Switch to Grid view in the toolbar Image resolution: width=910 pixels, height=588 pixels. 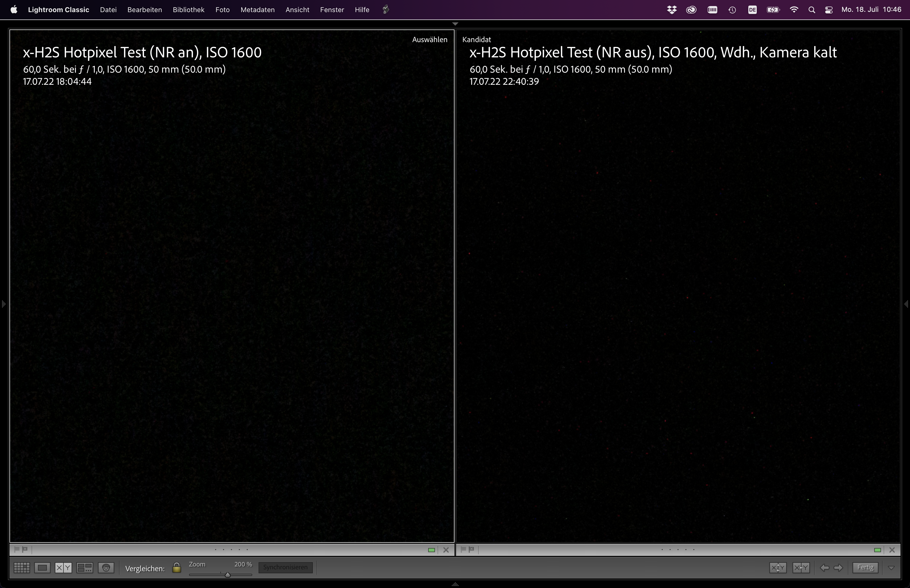pyautogui.click(x=22, y=568)
